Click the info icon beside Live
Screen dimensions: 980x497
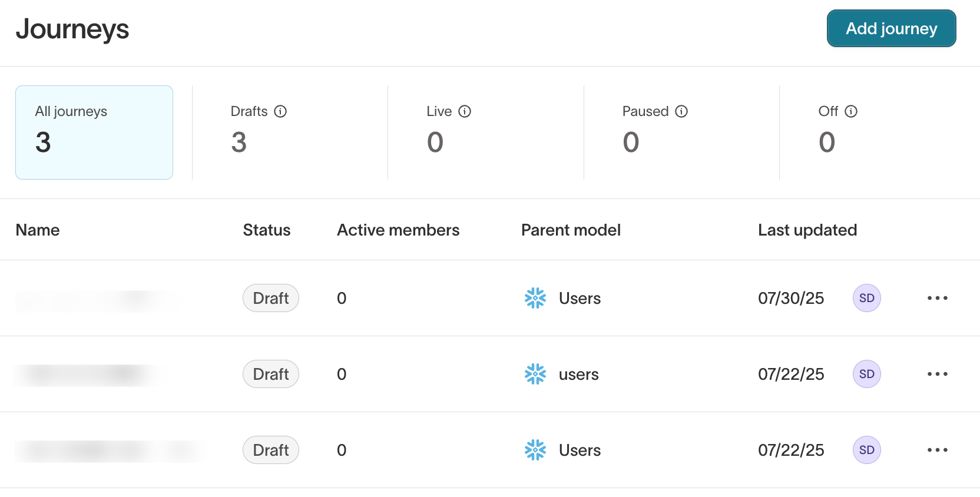[x=465, y=111]
